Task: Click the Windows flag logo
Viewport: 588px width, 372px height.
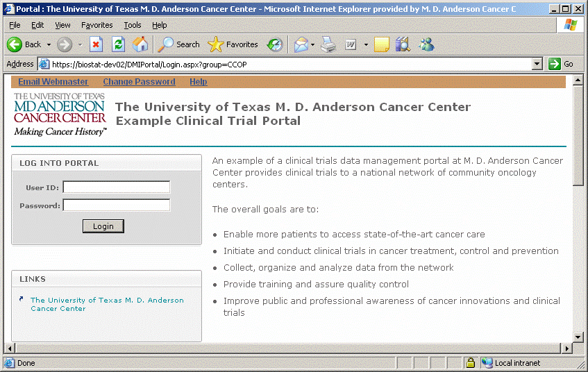Action: tap(571, 25)
